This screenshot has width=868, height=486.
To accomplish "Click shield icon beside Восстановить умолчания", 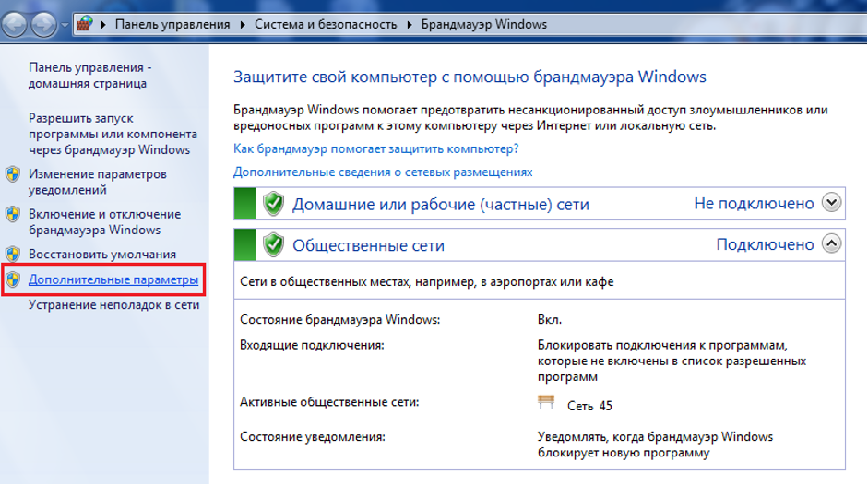I will click(x=13, y=254).
